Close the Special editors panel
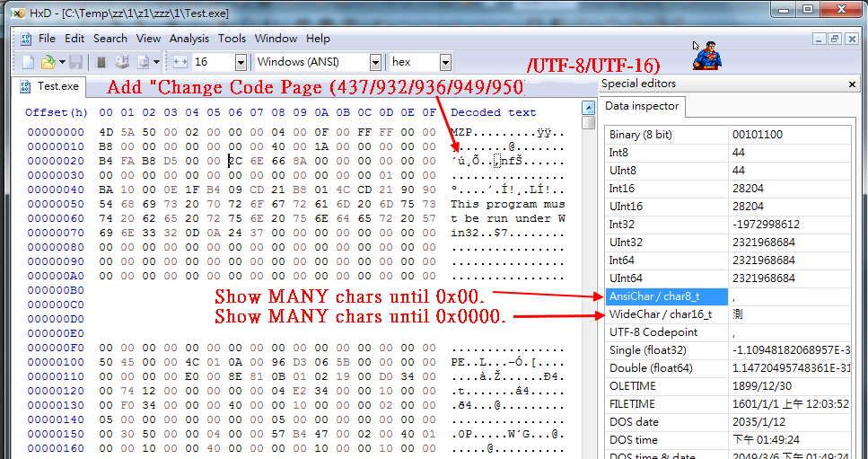Image resolution: width=868 pixels, height=459 pixels. coord(851,84)
